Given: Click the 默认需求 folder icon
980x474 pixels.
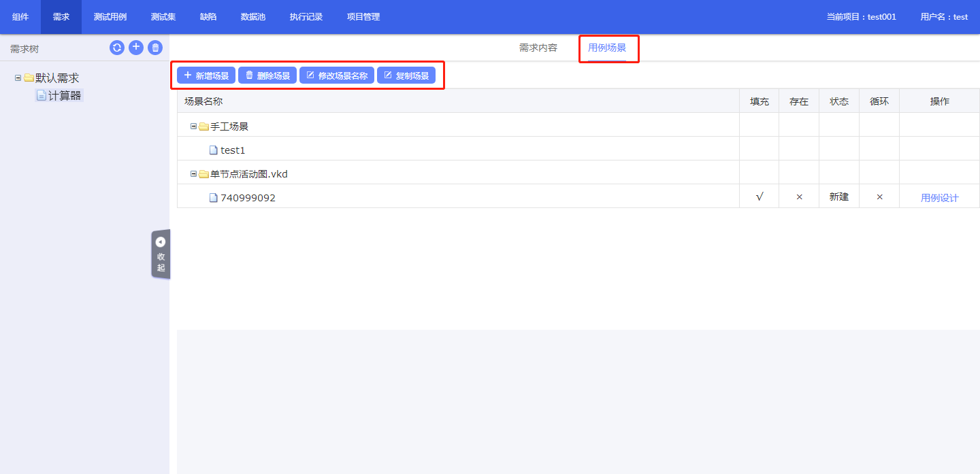Looking at the screenshot, I should (x=29, y=78).
